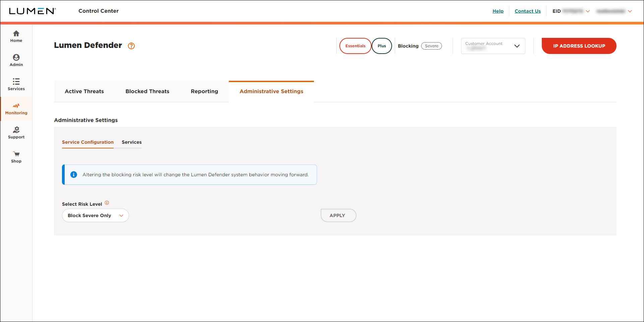This screenshot has width=644, height=322.
Task: Click the Select Risk Level info icon
Action: click(107, 203)
